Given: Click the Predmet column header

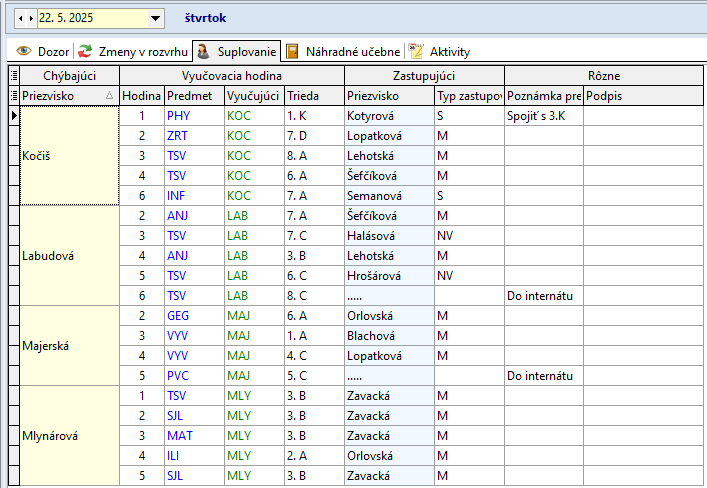Looking at the screenshot, I should [195, 96].
